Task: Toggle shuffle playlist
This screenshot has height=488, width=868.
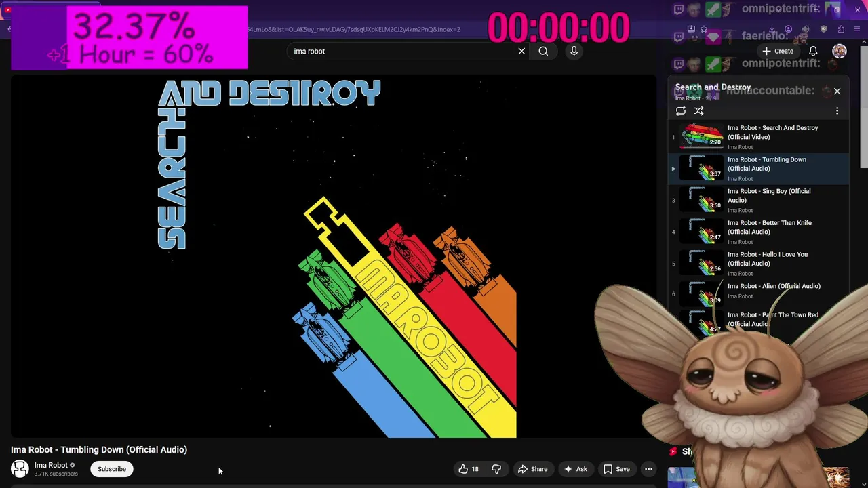Action: pos(698,111)
